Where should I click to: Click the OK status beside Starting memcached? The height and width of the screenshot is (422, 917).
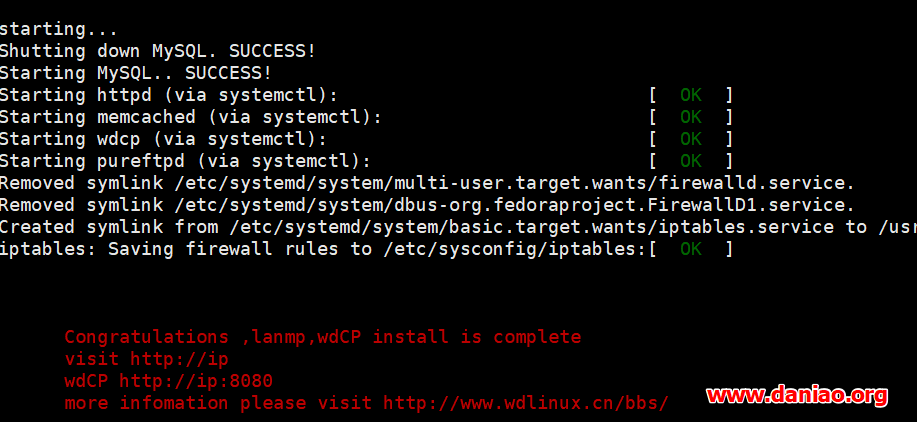point(691,117)
